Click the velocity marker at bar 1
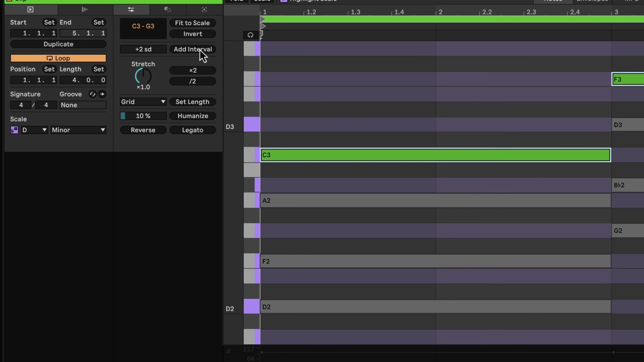644x362 pixels. [262, 352]
